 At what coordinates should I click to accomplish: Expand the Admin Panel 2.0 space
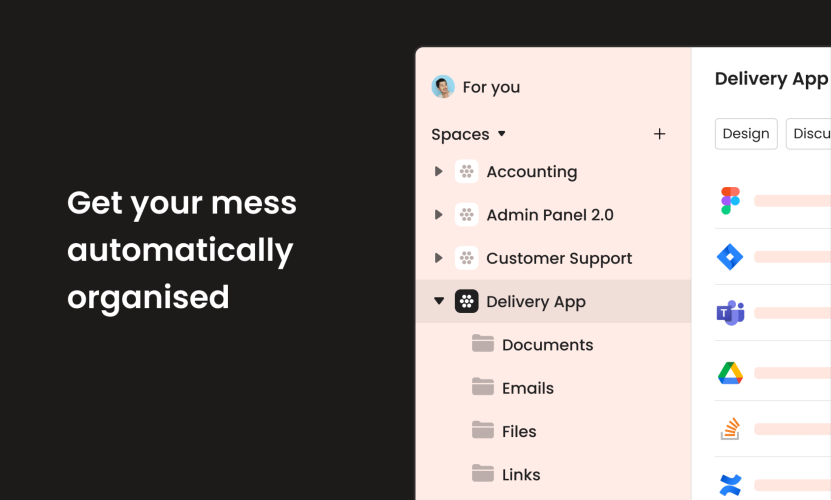click(x=438, y=215)
